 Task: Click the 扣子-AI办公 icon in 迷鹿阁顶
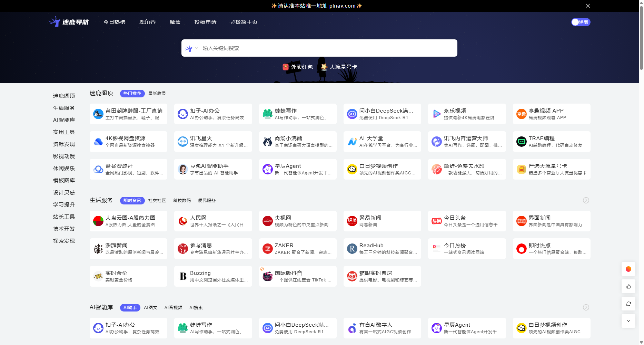tap(183, 114)
